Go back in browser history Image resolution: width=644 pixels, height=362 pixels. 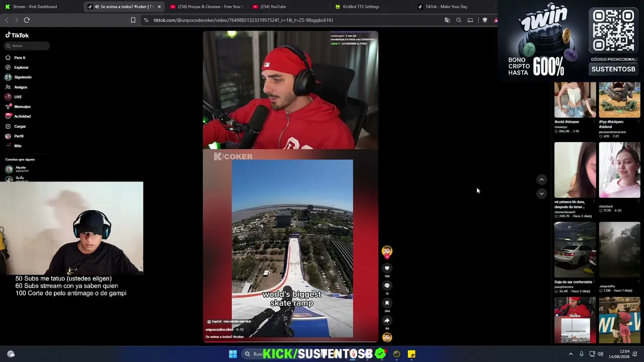(x=7, y=20)
